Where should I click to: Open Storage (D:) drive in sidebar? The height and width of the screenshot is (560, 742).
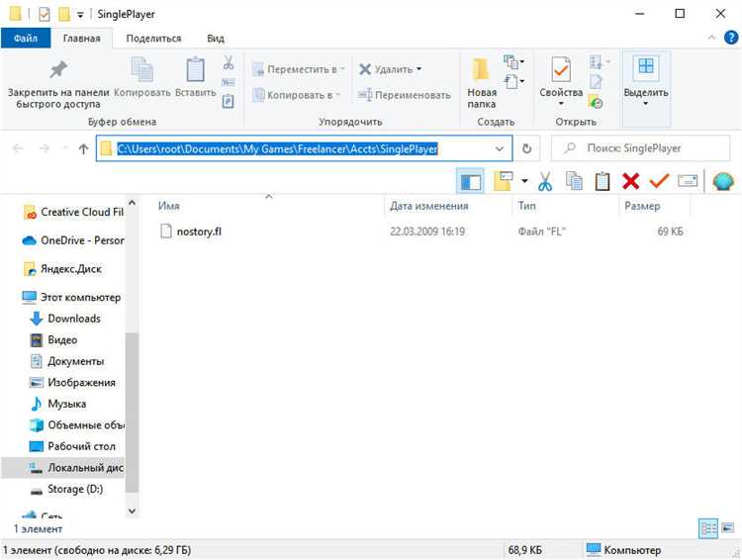tap(66, 489)
